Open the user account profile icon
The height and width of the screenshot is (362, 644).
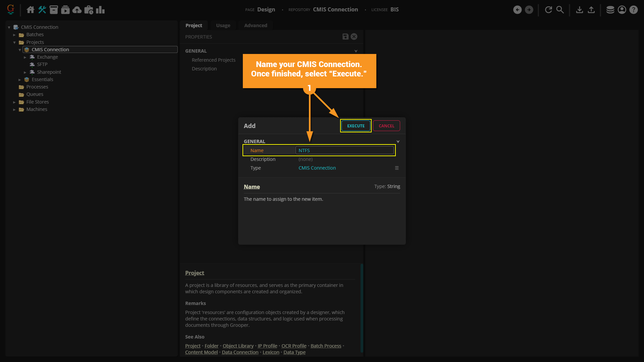[622, 10]
